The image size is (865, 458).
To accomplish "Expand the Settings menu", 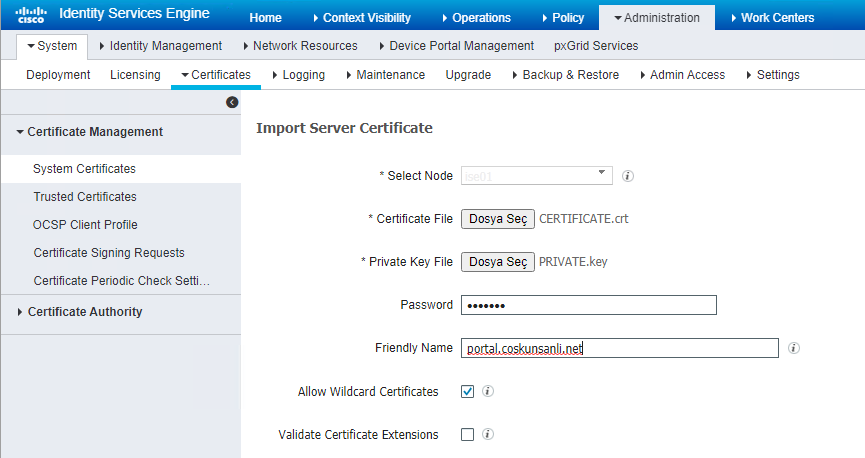I will click(773, 74).
